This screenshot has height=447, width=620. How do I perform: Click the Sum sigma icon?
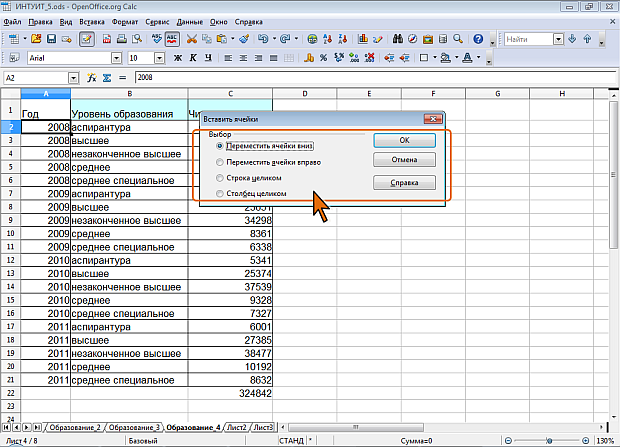tap(105, 77)
